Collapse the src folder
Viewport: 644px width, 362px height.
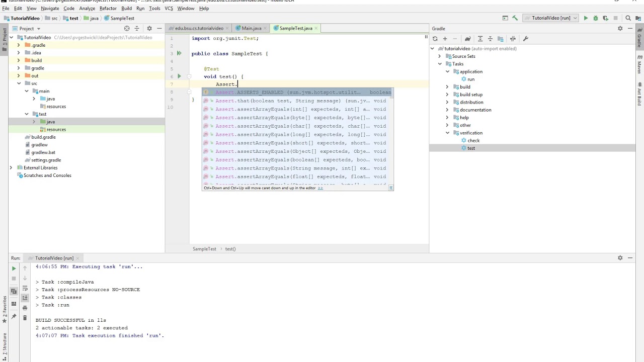coord(19,83)
